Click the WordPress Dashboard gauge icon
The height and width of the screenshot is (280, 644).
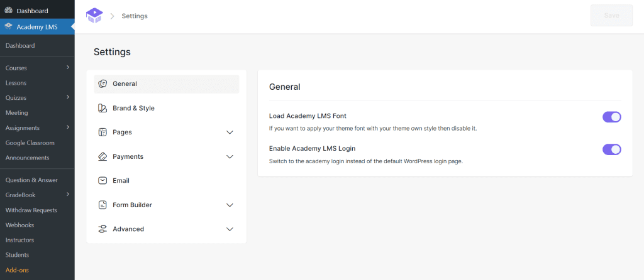(x=8, y=11)
